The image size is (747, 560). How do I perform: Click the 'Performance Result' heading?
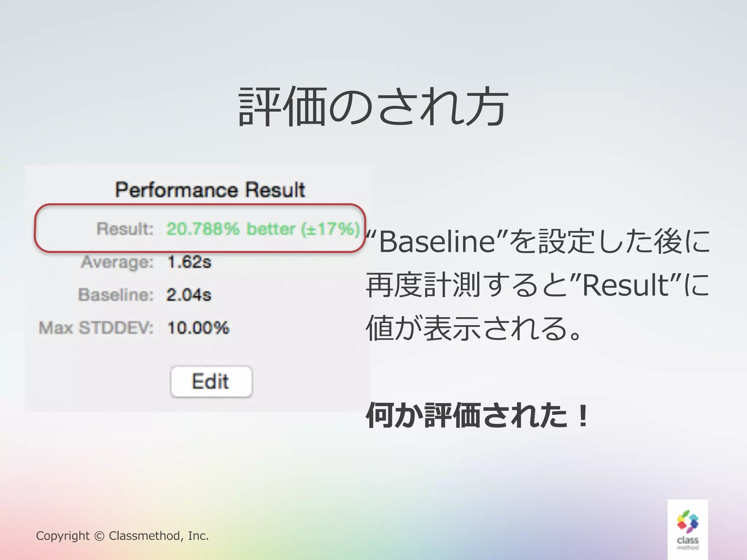pyautogui.click(x=210, y=190)
